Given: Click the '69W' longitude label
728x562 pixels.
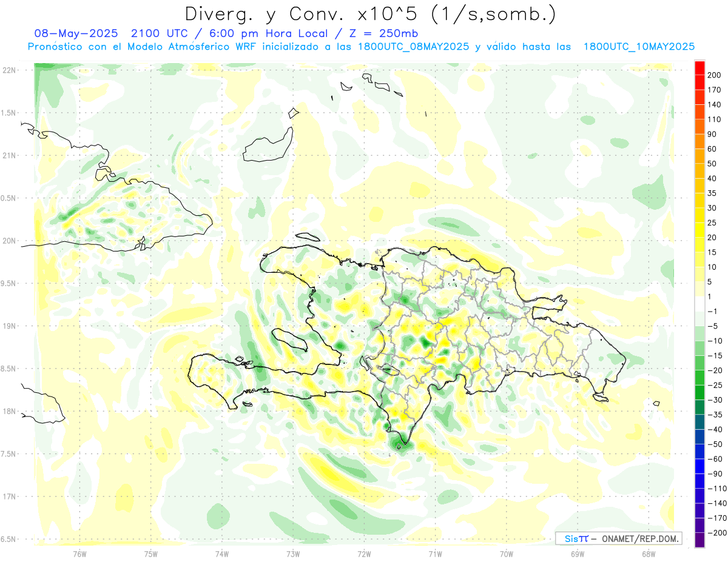Looking at the screenshot, I should tap(577, 554).
